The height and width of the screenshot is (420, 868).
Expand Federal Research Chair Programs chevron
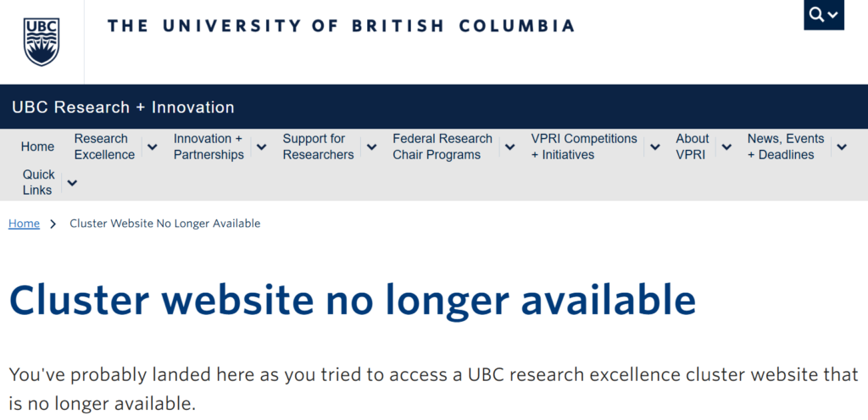coord(509,146)
